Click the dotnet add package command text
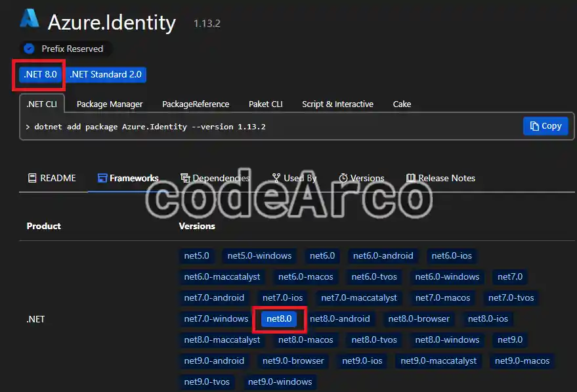577x392 pixels. point(150,127)
